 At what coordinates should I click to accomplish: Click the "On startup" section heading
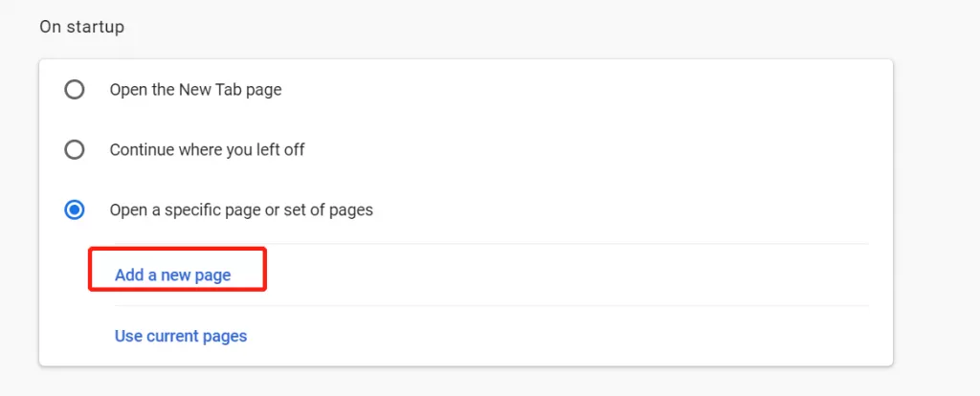click(81, 27)
